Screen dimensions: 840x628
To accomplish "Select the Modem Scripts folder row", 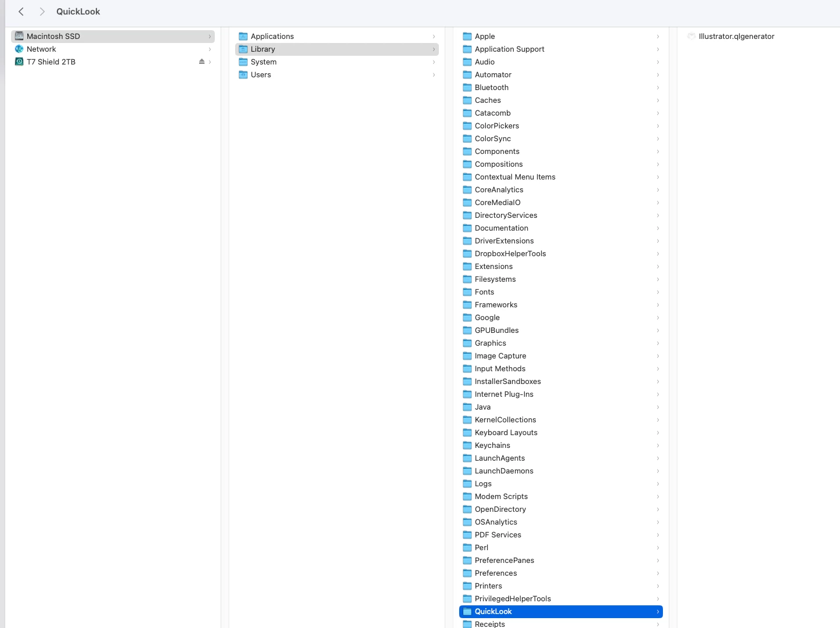I will pyautogui.click(x=561, y=496).
